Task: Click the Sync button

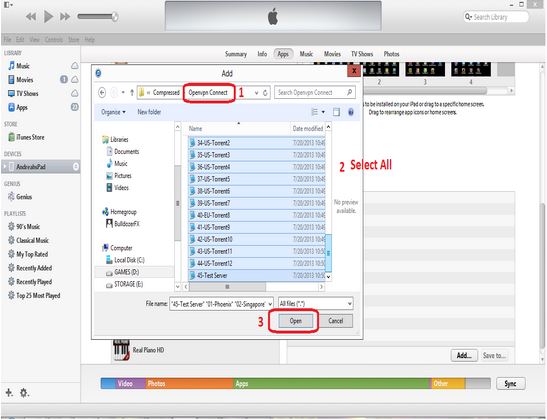Action: pyautogui.click(x=510, y=384)
